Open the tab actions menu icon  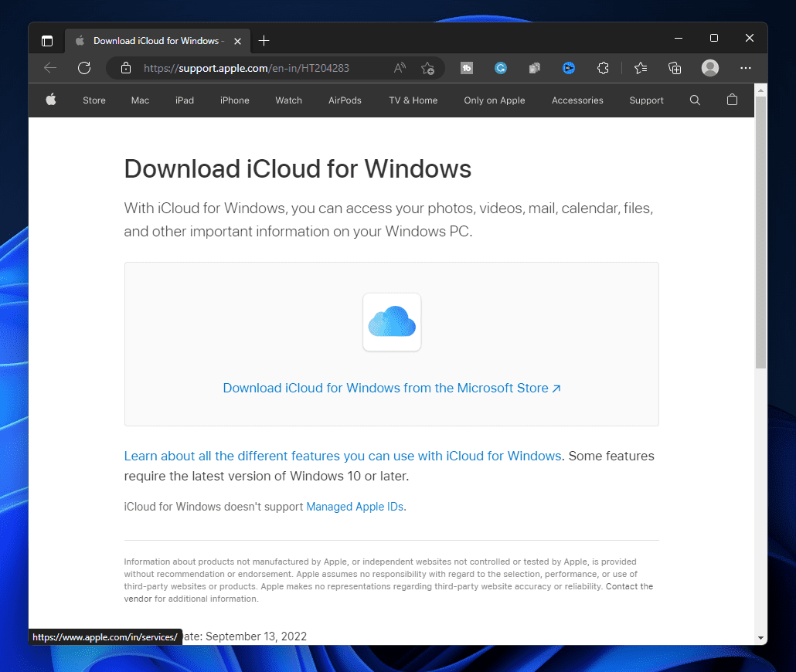click(x=46, y=41)
